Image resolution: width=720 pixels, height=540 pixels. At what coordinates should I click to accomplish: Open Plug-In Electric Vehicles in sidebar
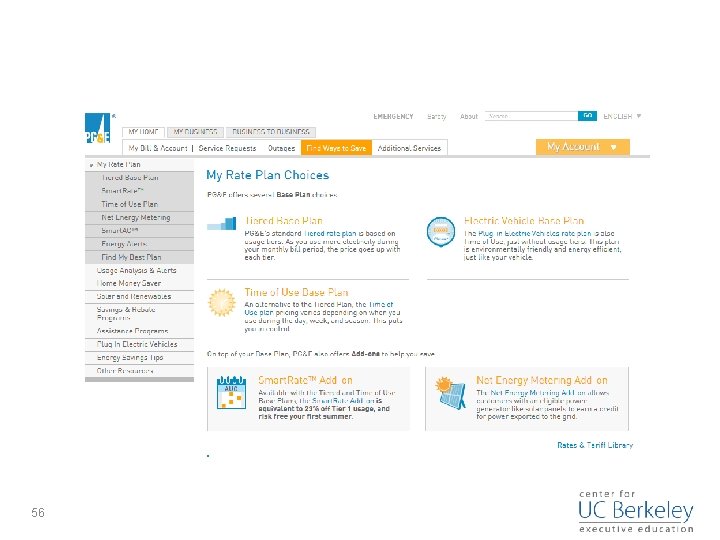tap(137, 344)
